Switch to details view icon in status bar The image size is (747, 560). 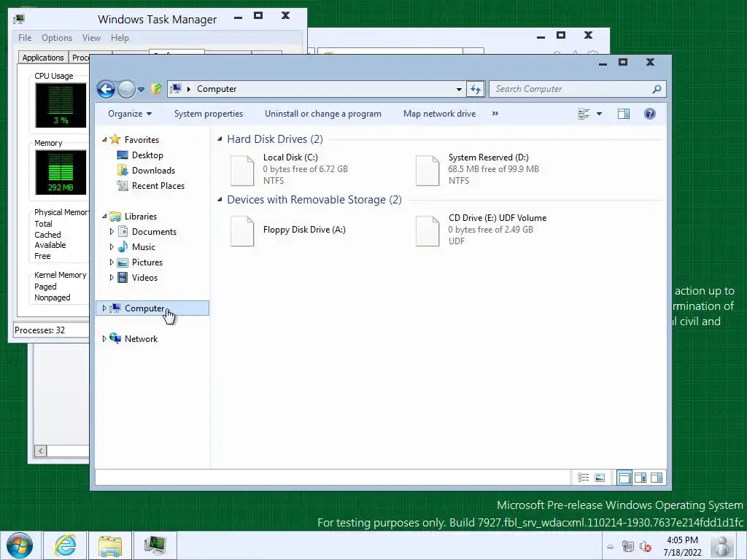584,478
